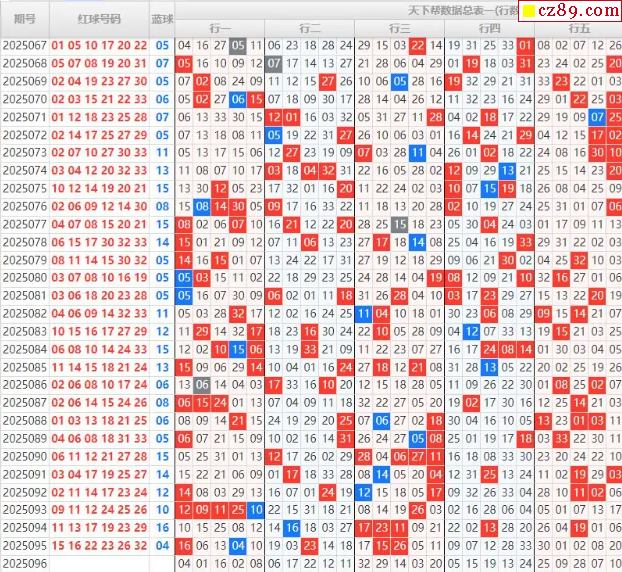Screen dimensions: 622x572
Task: Click the 蓝球 column header
Action: click(x=162, y=19)
